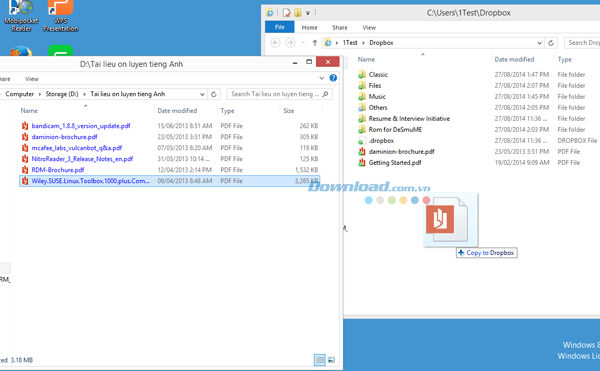Click the Music folder icon in Dropbox
The height and width of the screenshot is (371, 600).
[362, 97]
